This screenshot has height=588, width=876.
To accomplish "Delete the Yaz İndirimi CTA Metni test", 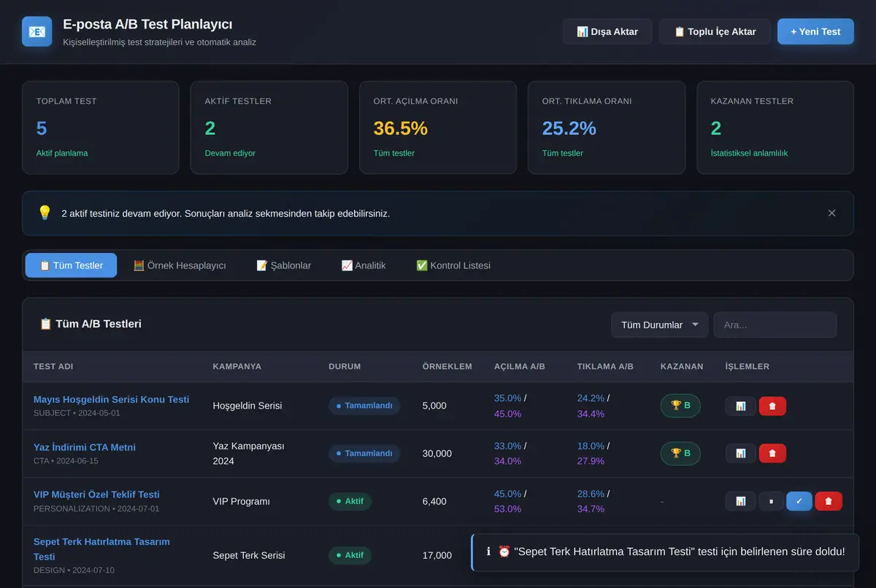I will [772, 454].
